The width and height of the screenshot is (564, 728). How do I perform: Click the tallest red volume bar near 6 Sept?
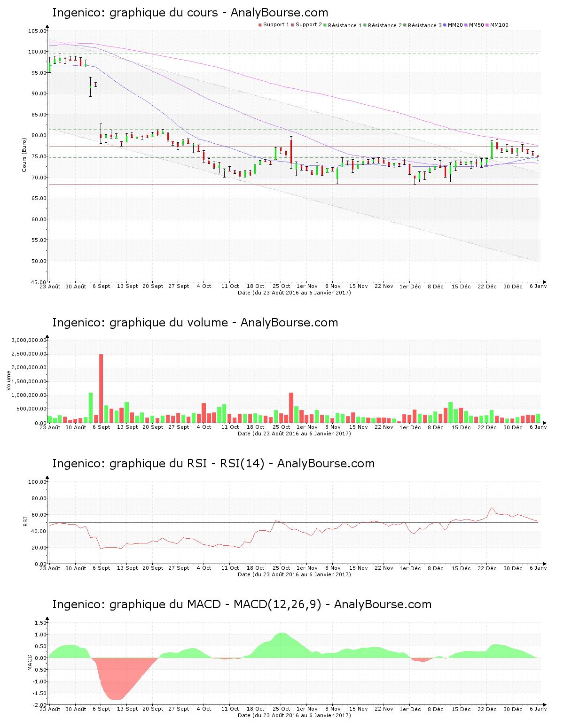101,388
